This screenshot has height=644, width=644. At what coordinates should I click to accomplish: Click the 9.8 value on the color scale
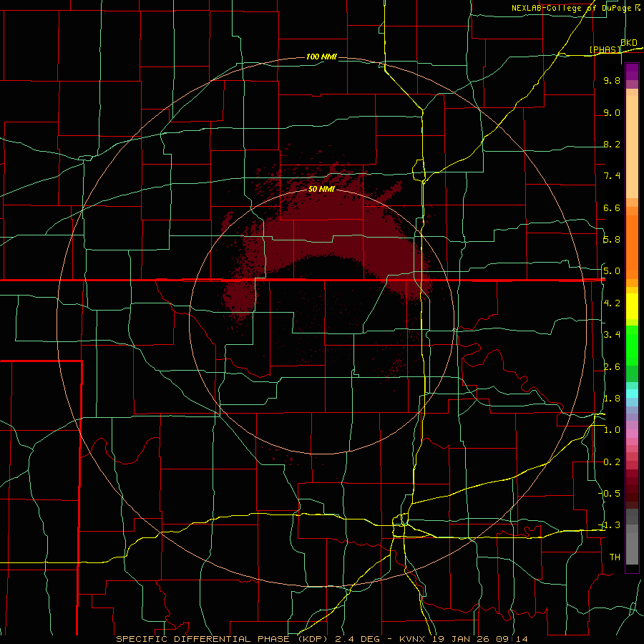tap(612, 80)
